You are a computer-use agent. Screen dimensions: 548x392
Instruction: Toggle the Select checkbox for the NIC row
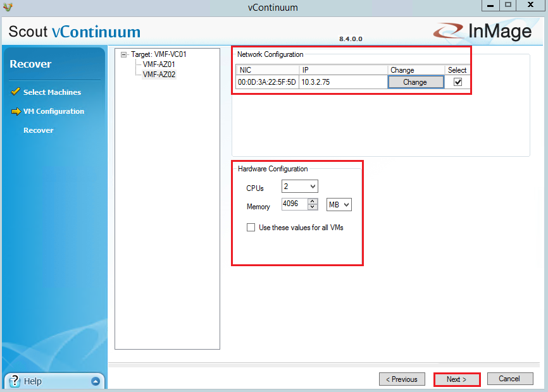pyautogui.click(x=458, y=82)
